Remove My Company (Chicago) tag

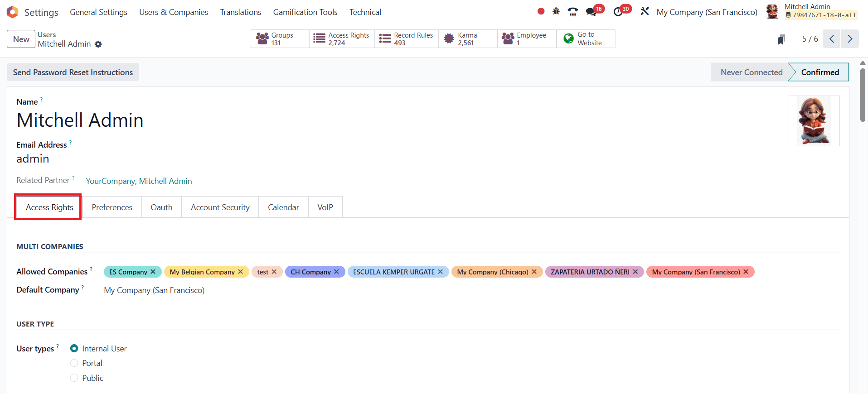[x=534, y=272]
